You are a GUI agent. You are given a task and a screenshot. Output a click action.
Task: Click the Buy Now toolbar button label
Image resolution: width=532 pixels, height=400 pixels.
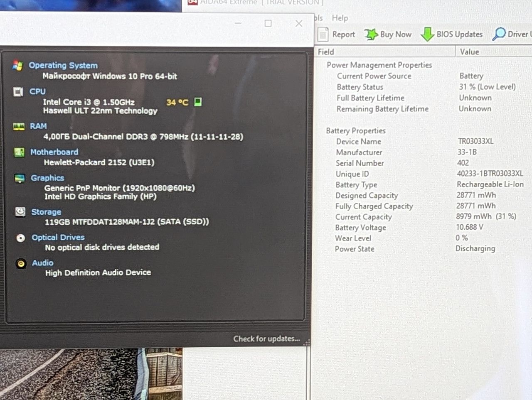point(396,34)
